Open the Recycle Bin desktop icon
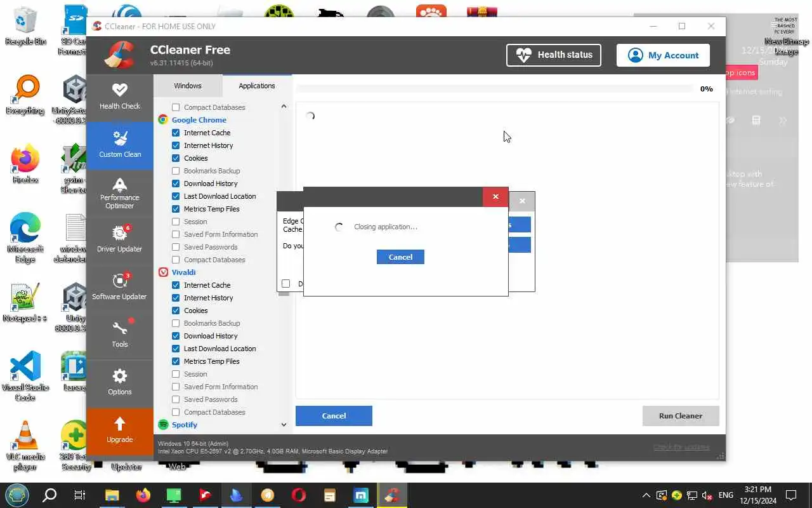The height and width of the screenshot is (508, 812). pos(25,27)
